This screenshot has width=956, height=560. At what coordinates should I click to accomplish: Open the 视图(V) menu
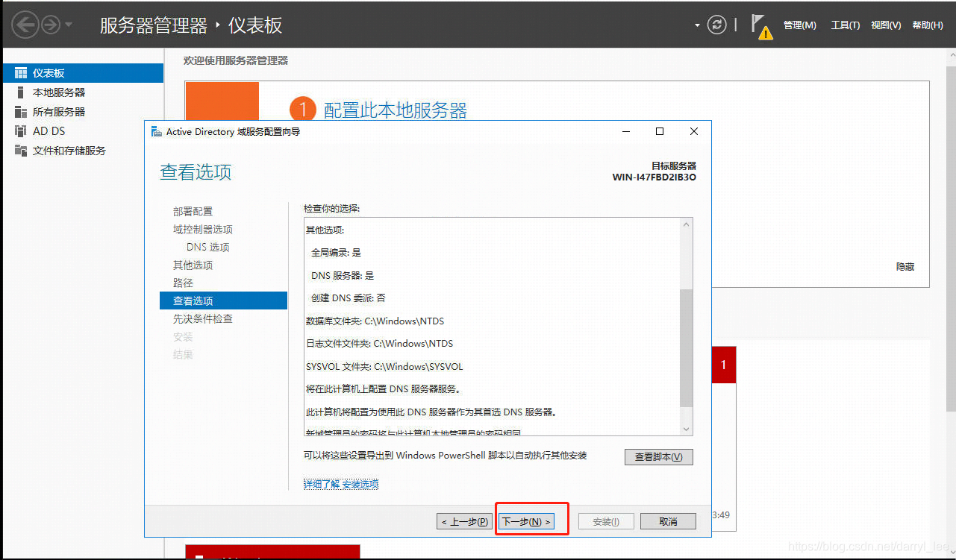coord(886,25)
